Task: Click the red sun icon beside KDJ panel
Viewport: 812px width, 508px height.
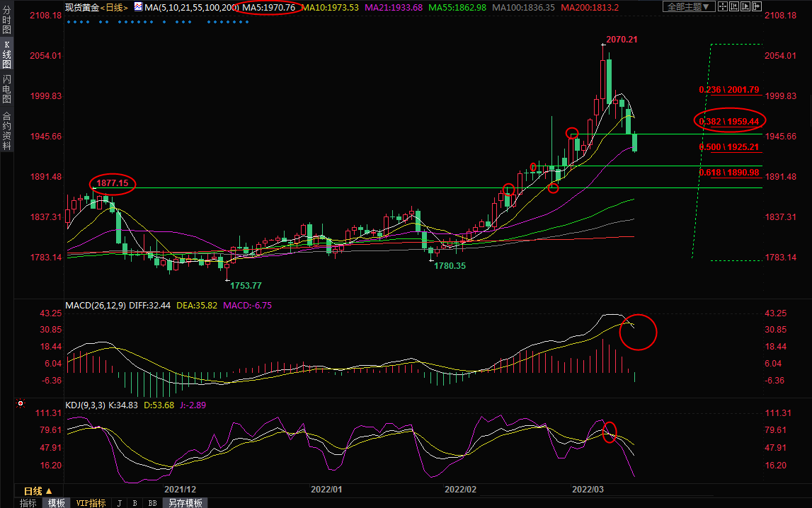Action: pyautogui.click(x=20, y=404)
